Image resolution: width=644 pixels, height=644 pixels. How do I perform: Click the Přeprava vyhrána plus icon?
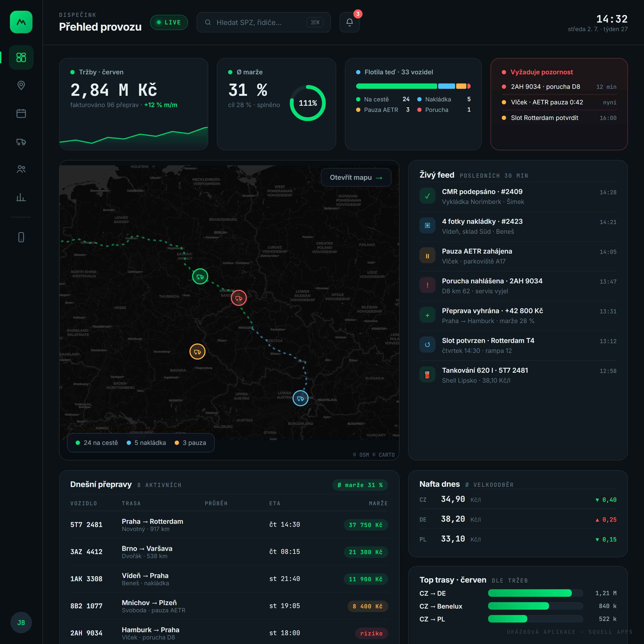click(x=427, y=315)
